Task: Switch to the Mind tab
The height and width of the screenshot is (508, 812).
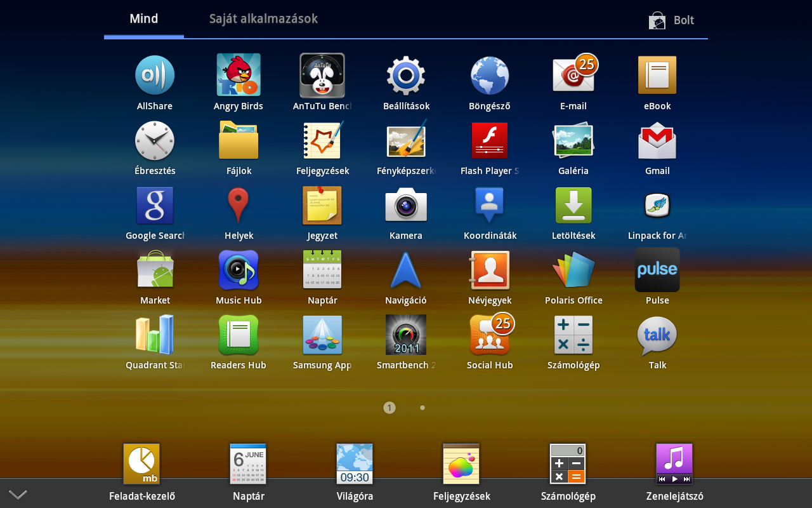Action: coord(144,19)
